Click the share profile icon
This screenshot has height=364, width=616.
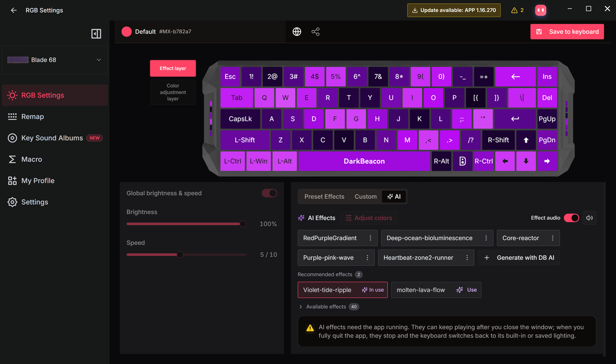coord(316,32)
